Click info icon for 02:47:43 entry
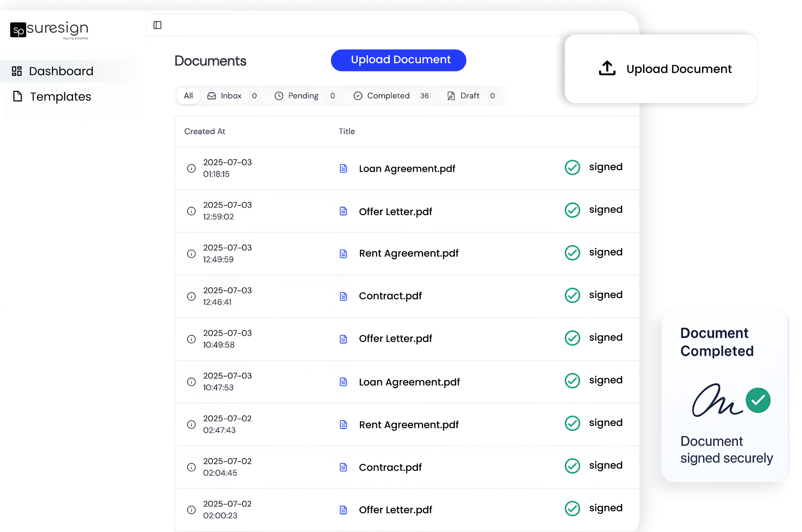 191,424
